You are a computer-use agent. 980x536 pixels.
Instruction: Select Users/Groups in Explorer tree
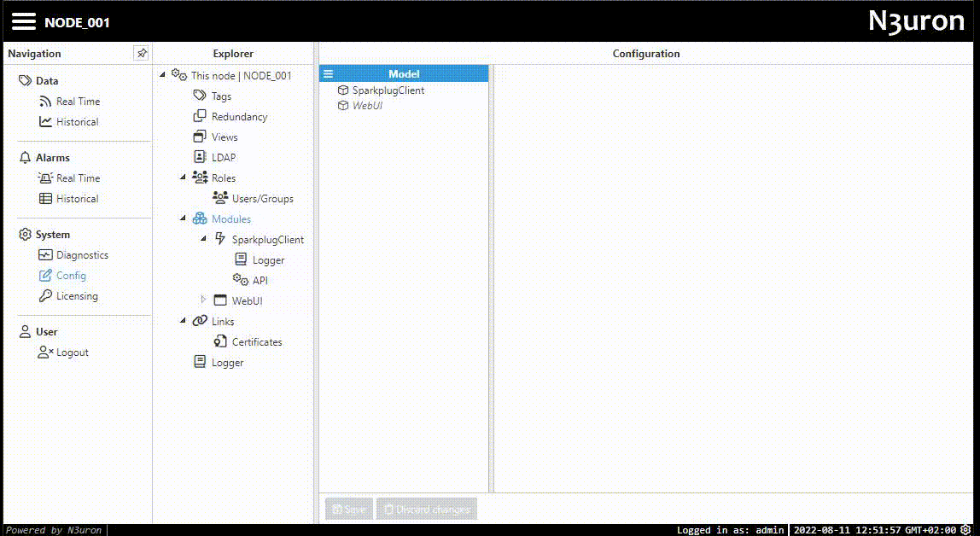pyautogui.click(x=263, y=199)
